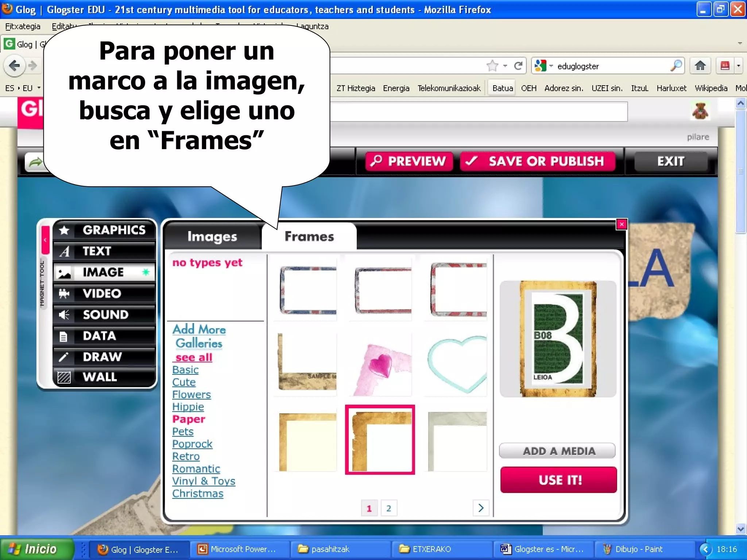Viewport: 747px width, 560px height.
Task: Switch to the Images tab
Action: 212,237
